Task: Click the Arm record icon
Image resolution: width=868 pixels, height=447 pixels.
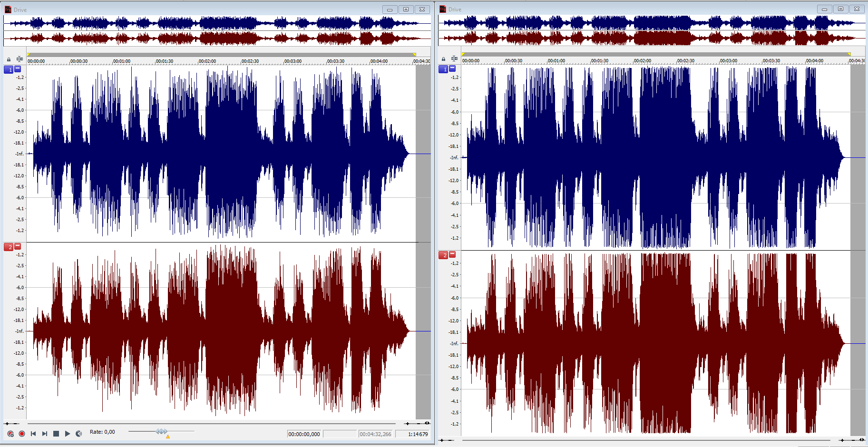Action: click(10, 434)
